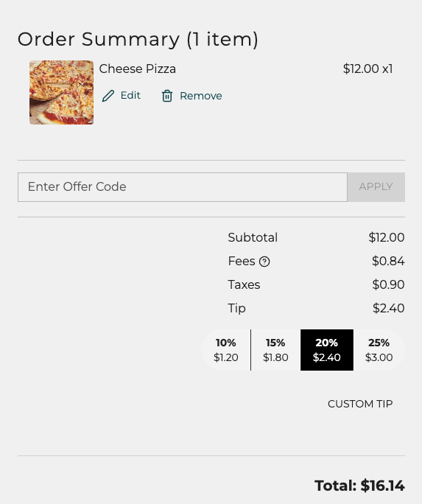The width and height of the screenshot is (422, 504).
Task: Click the Tip amount $2.40 row
Action: coord(317,308)
